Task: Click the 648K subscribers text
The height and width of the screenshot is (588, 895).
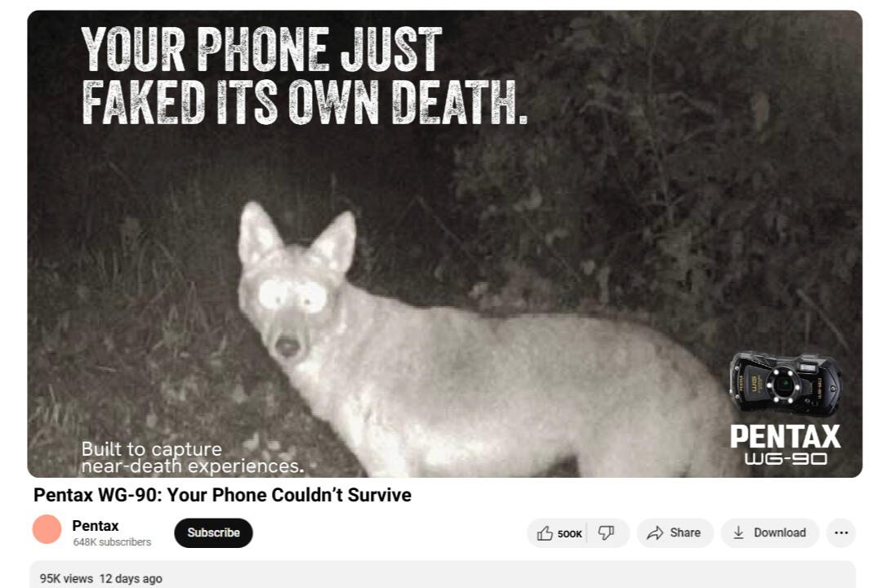Action: (x=112, y=541)
